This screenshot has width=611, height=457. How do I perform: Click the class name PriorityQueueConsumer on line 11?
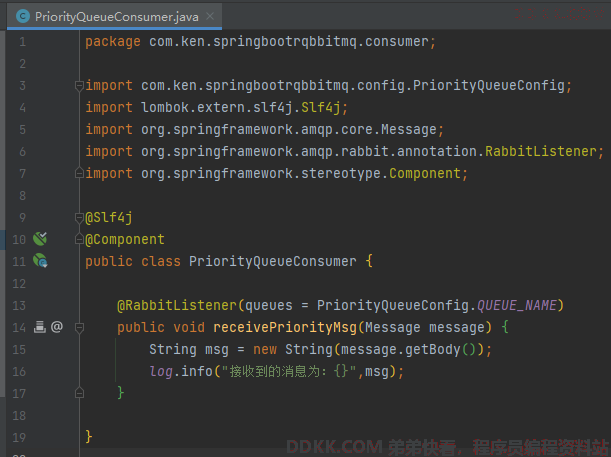pos(273,261)
